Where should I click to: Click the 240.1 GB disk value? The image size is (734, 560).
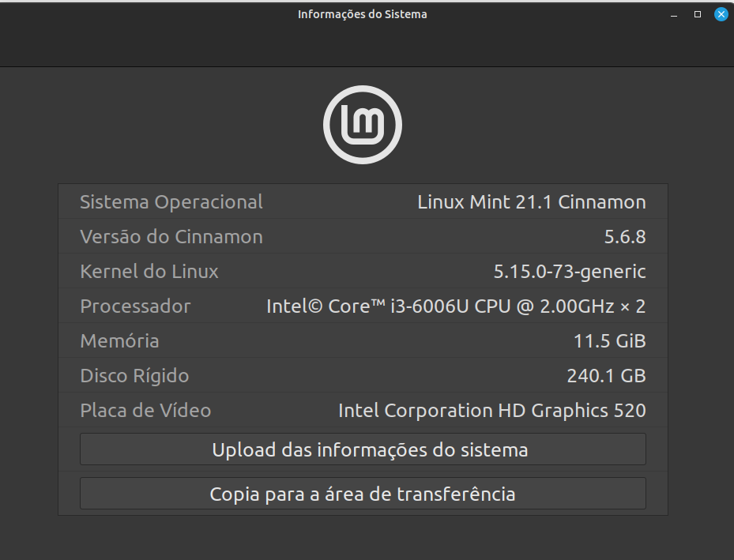click(606, 376)
